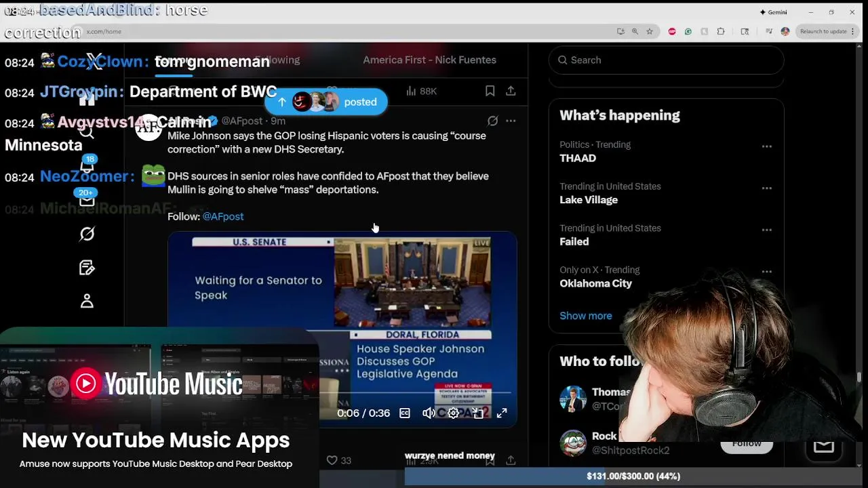Open Chrome media controls music icon
Screen dimensions: 868x488
[x=769, y=31]
